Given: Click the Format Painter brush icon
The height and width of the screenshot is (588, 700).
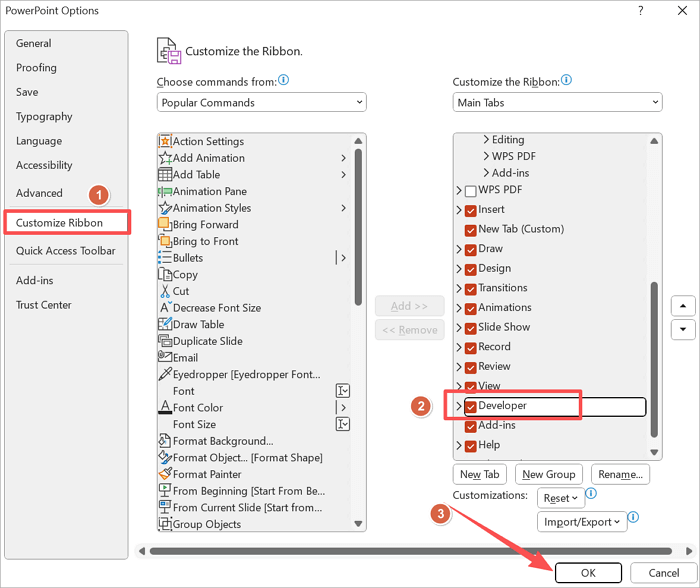Looking at the screenshot, I should pos(165,474).
